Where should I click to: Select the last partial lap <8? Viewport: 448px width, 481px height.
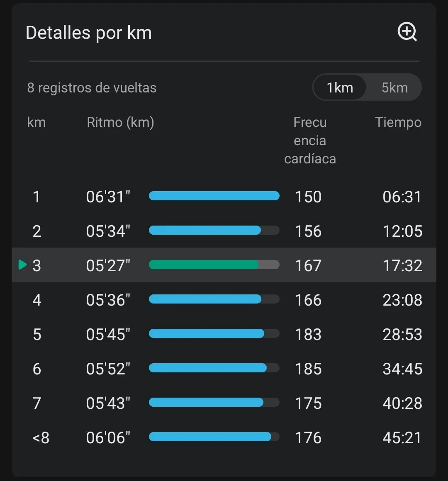[x=41, y=437]
